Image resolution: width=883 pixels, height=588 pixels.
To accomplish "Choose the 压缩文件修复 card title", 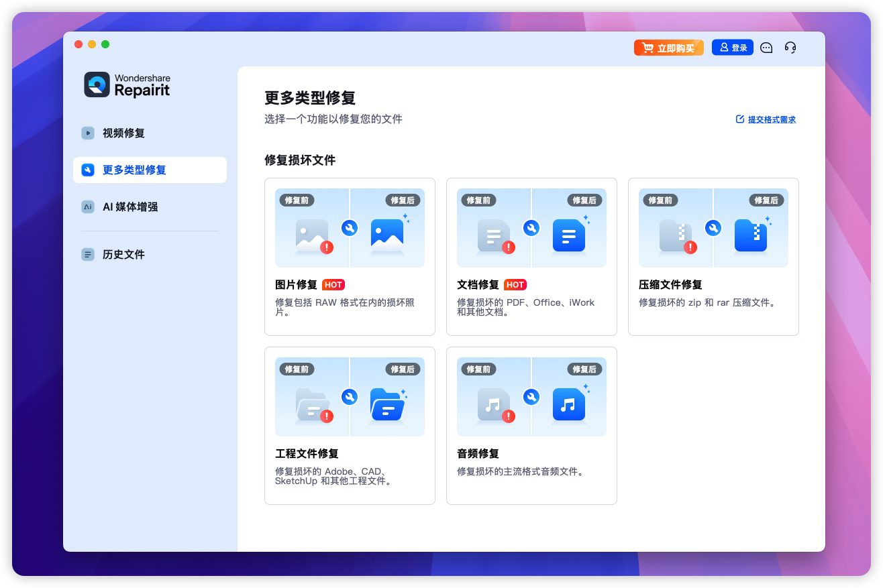I will point(670,284).
